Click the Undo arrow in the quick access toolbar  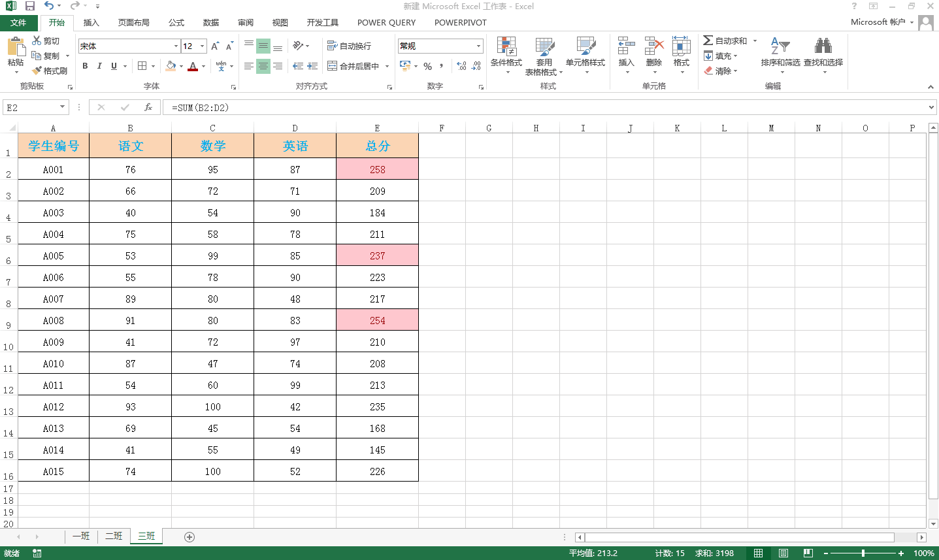pos(49,6)
